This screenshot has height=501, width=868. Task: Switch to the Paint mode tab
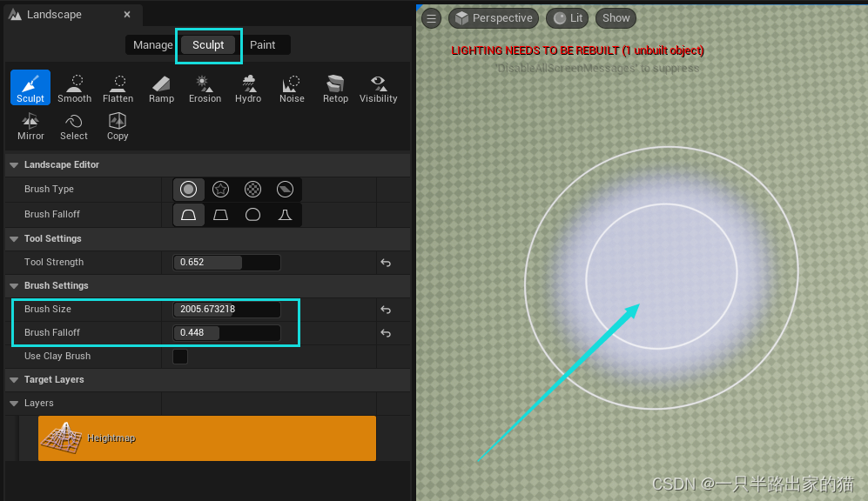[262, 44]
